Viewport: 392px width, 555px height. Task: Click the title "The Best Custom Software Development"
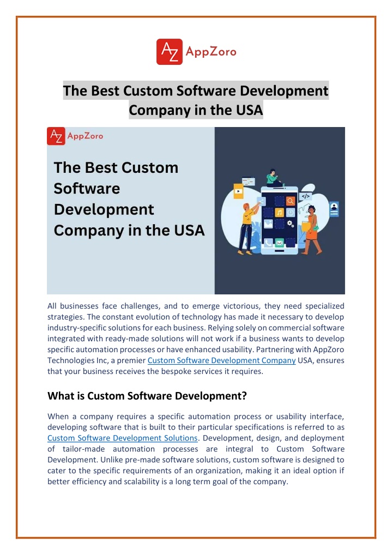tap(196, 91)
